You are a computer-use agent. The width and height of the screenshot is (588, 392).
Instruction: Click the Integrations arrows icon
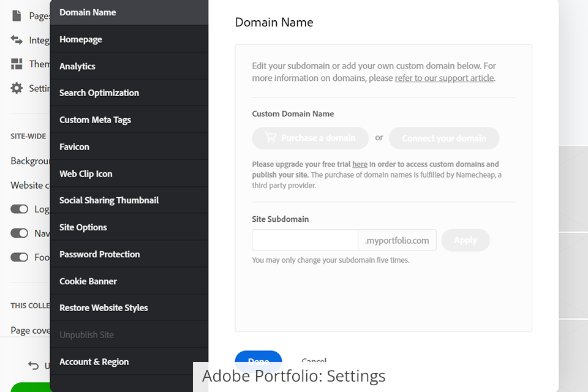(x=17, y=40)
